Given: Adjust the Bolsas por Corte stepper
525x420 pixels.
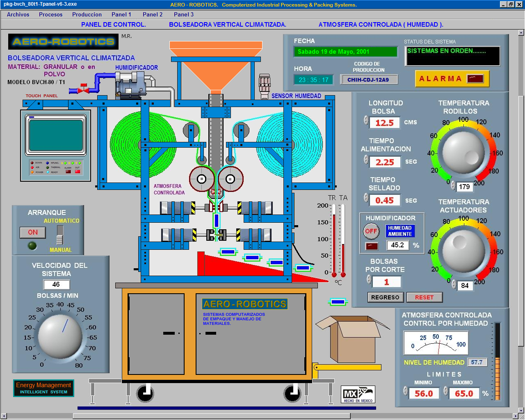Looking at the screenshot, I should [x=369, y=279].
